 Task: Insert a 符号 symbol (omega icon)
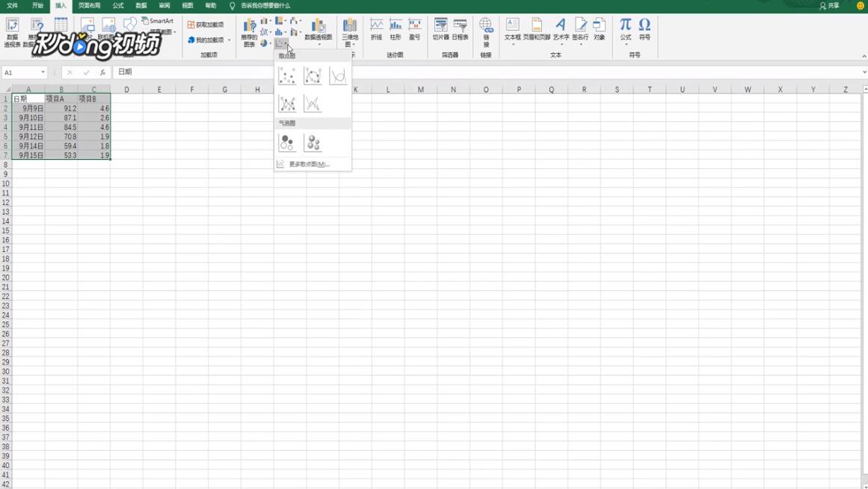click(645, 29)
